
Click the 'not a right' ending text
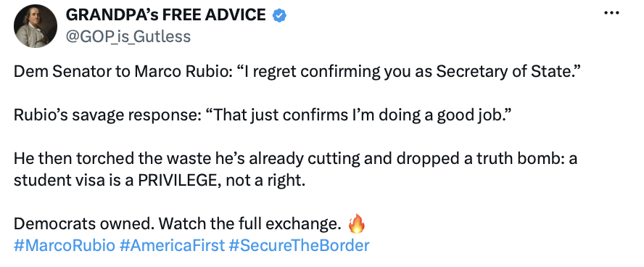(265, 181)
